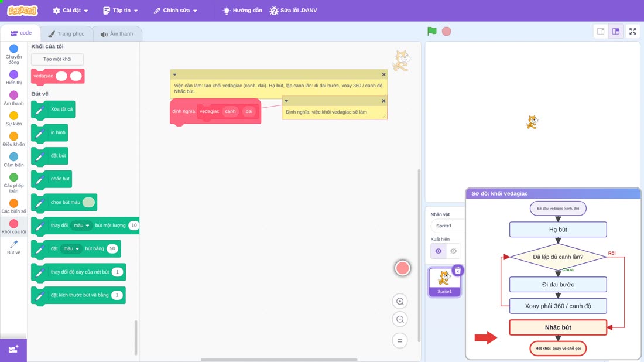Click the Tạo một khối button
Image resolution: width=644 pixels, height=362 pixels.
coord(57,59)
